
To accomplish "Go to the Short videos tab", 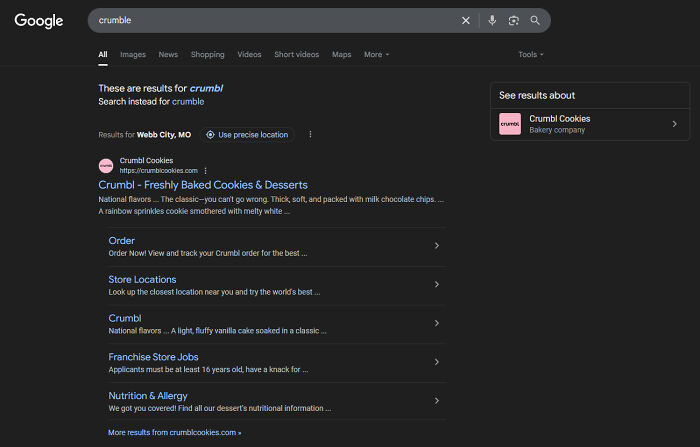I will [x=296, y=54].
